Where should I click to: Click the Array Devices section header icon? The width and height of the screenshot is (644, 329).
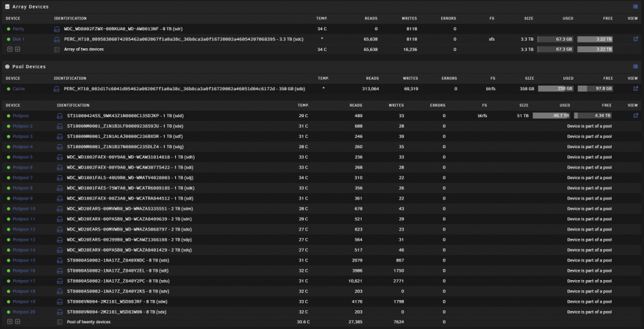[7, 6]
